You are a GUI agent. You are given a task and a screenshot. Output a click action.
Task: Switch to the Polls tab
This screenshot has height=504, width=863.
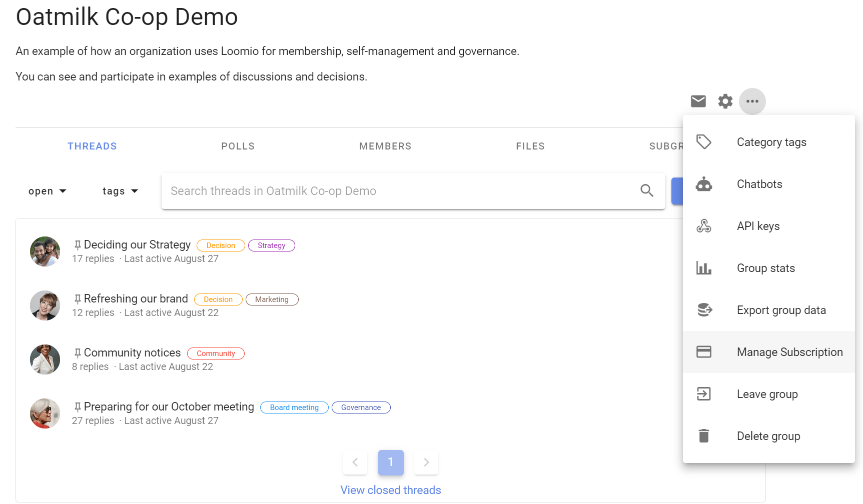pos(238,146)
